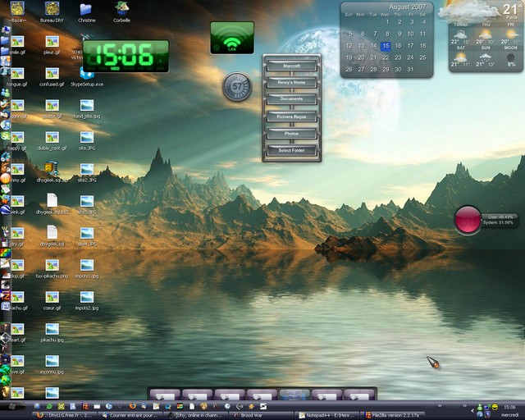This screenshot has width=525, height=420.
Task: Select the highlighted blue desktop pager thumbnail
Action: 294,395
